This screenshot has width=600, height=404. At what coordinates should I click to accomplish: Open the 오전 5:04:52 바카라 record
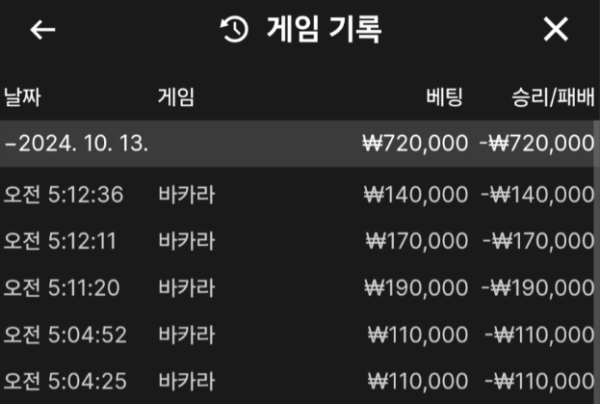click(300, 335)
